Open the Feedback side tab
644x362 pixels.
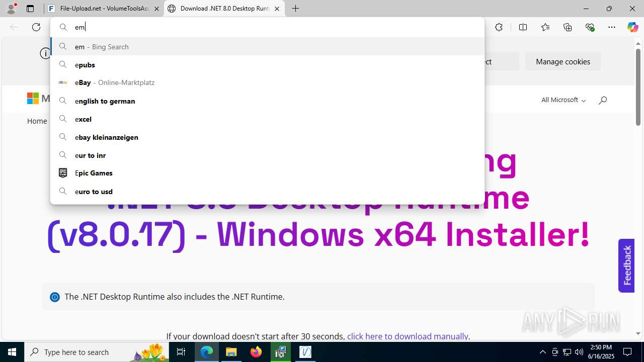click(626, 265)
